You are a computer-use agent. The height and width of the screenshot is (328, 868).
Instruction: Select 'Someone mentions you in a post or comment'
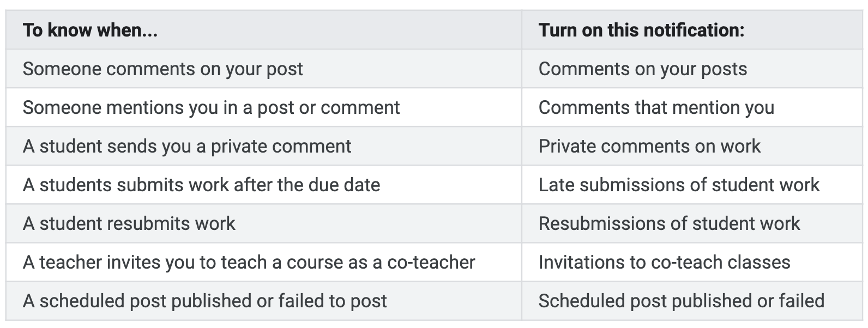click(211, 108)
